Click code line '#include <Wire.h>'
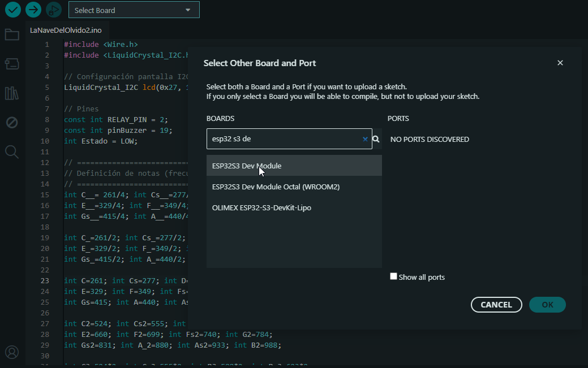 coord(101,44)
